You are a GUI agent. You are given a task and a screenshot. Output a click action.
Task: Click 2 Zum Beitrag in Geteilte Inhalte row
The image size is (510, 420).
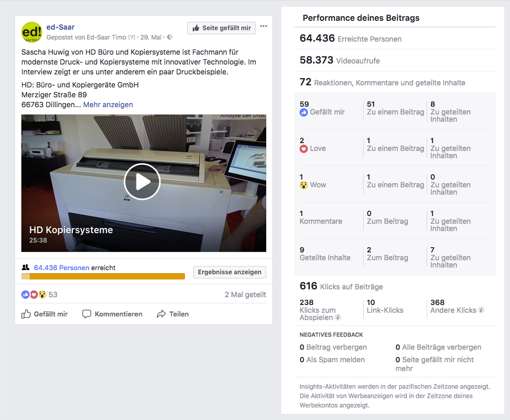pos(388,254)
